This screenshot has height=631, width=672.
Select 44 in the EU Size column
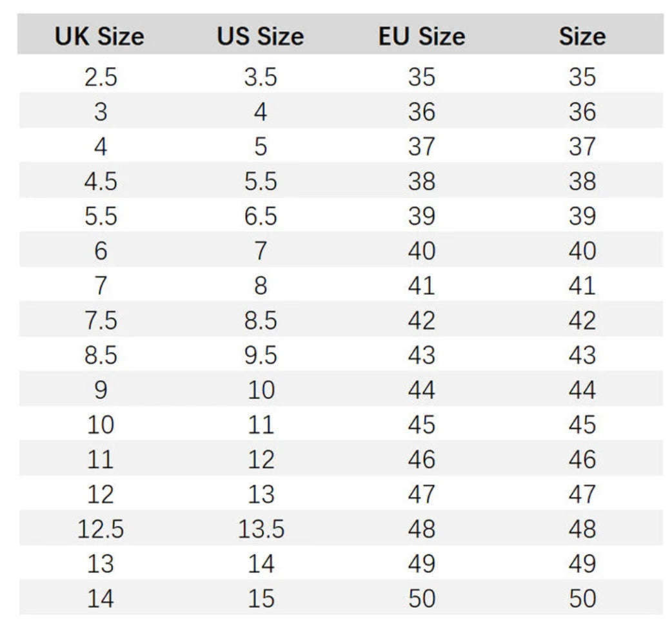422,390
